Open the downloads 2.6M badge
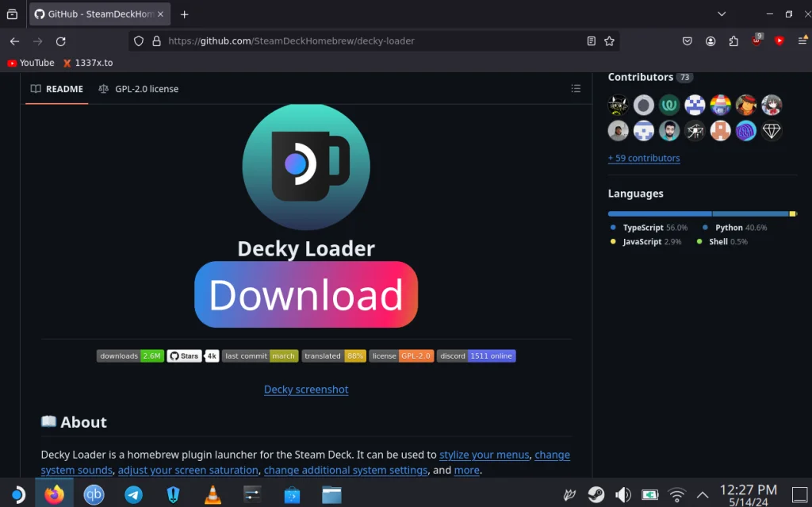 131,356
